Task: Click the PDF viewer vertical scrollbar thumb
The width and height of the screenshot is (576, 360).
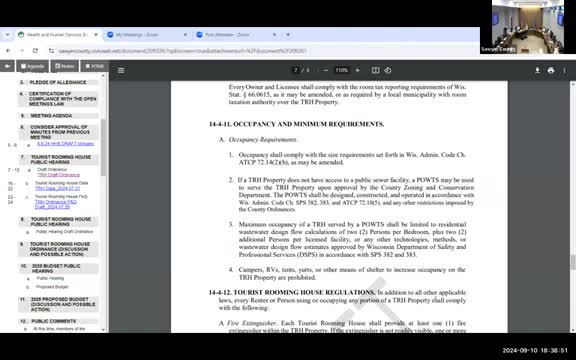Action: click(x=573, y=262)
